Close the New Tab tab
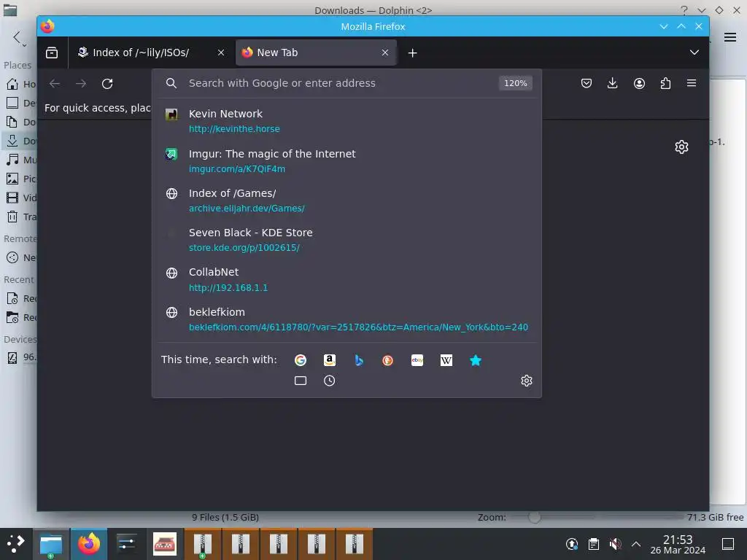The image size is (747, 560). click(385, 52)
